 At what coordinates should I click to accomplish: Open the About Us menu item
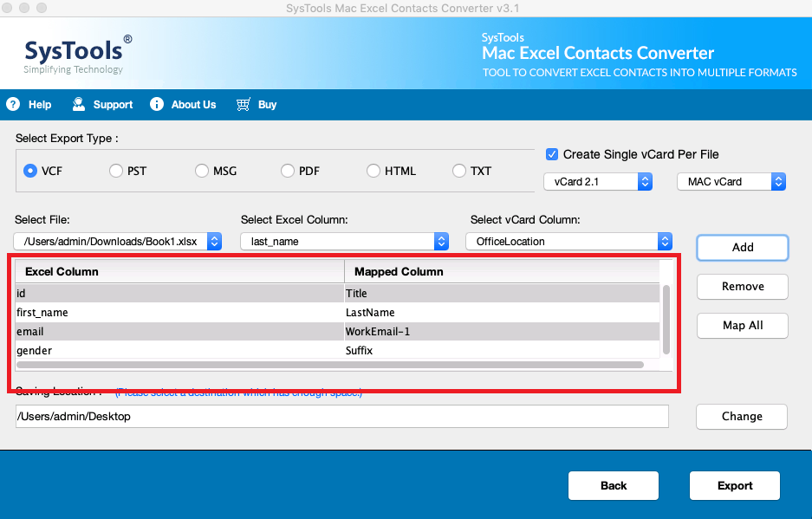click(193, 105)
